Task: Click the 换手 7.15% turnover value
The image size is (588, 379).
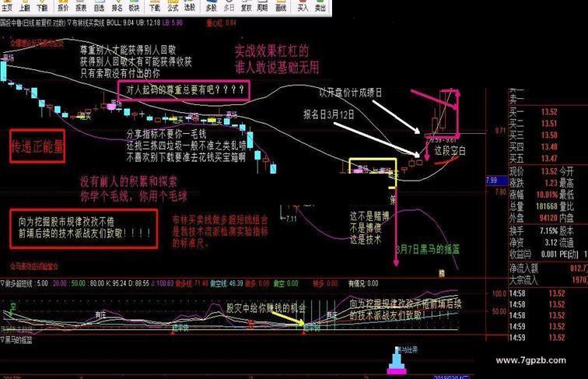Action: tap(549, 231)
